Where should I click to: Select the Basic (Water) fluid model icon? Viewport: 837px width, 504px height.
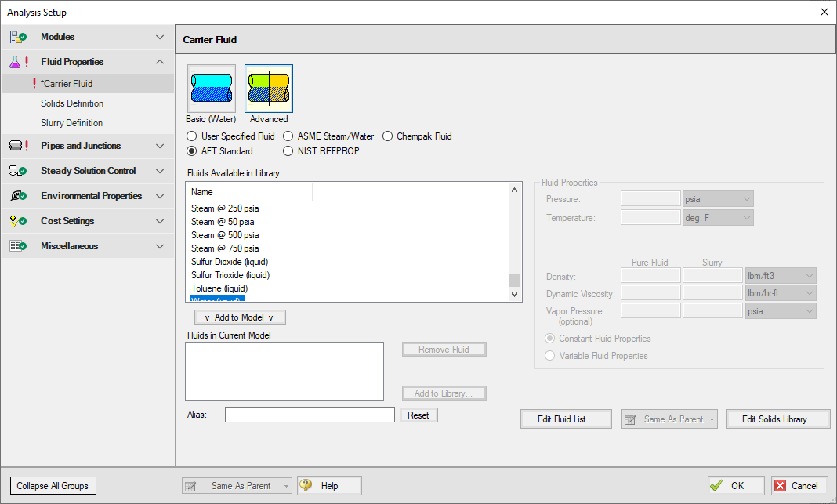(x=211, y=88)
